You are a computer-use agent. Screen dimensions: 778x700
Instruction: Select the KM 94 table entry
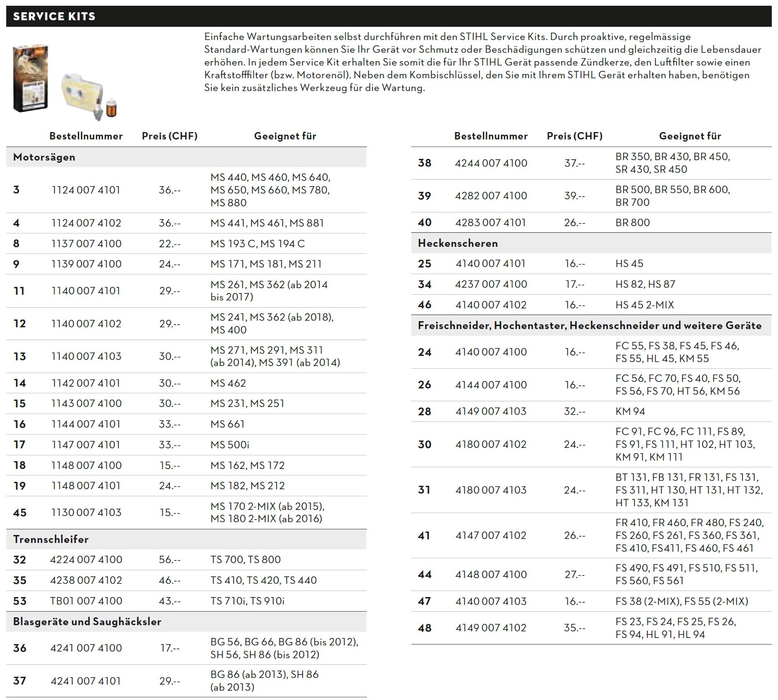[x=630, y=411]
